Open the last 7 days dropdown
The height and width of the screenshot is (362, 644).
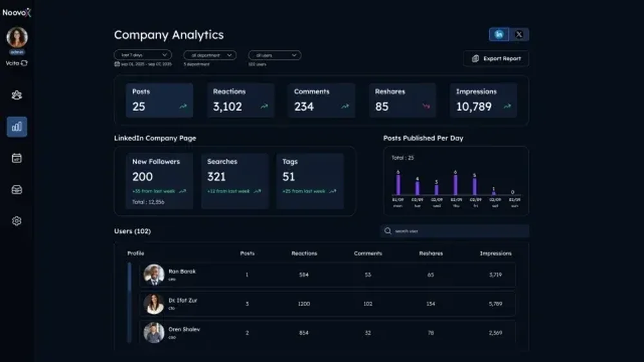coord(143,55)
